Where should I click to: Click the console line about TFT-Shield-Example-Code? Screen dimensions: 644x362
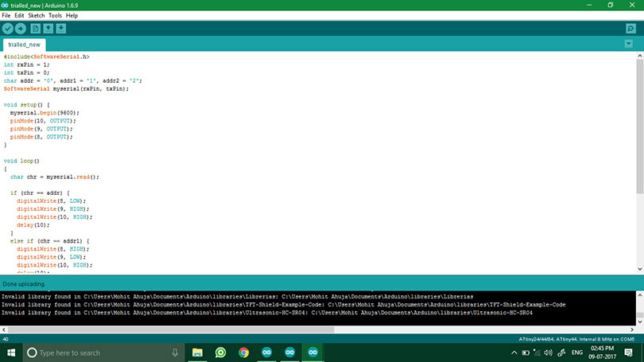(x=283, y=305)
